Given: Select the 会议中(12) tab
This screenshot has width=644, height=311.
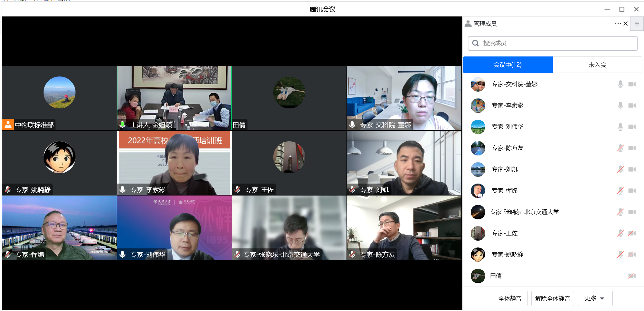Looking at the screenshot, I should 508,65.
